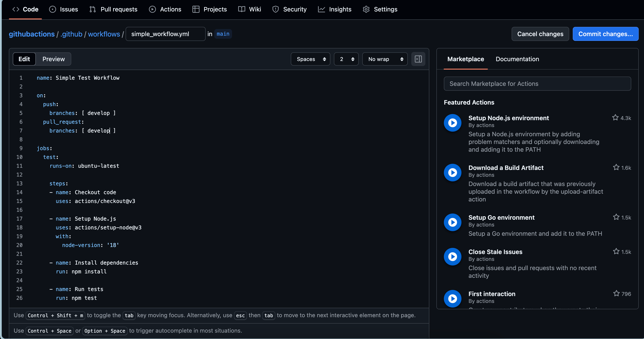Star the Setup Go environment action
The image size is (644, 339).
pyautogui.click(x=616, y=217)
